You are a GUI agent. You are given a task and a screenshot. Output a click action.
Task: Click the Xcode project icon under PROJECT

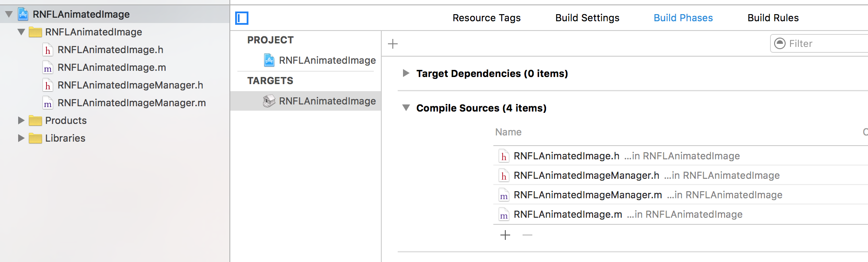pyautogui.click(x=269, y=60)
